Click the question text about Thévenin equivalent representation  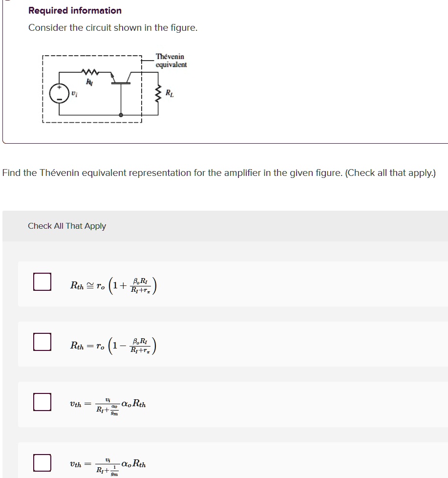pos(218,173)
